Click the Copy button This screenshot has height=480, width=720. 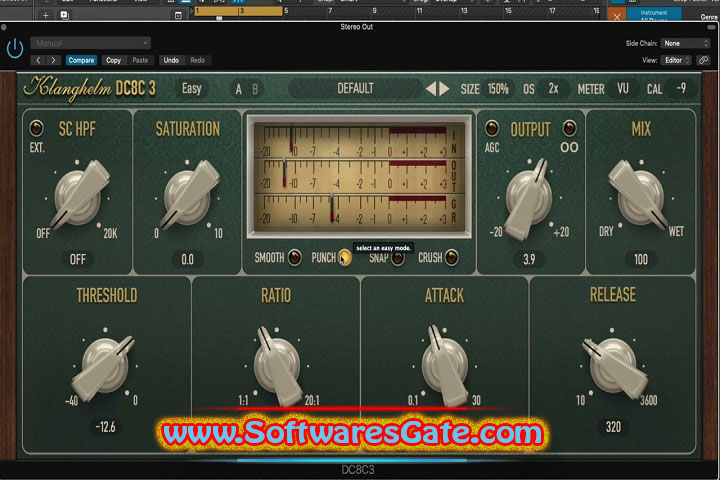tap(113, 60)
